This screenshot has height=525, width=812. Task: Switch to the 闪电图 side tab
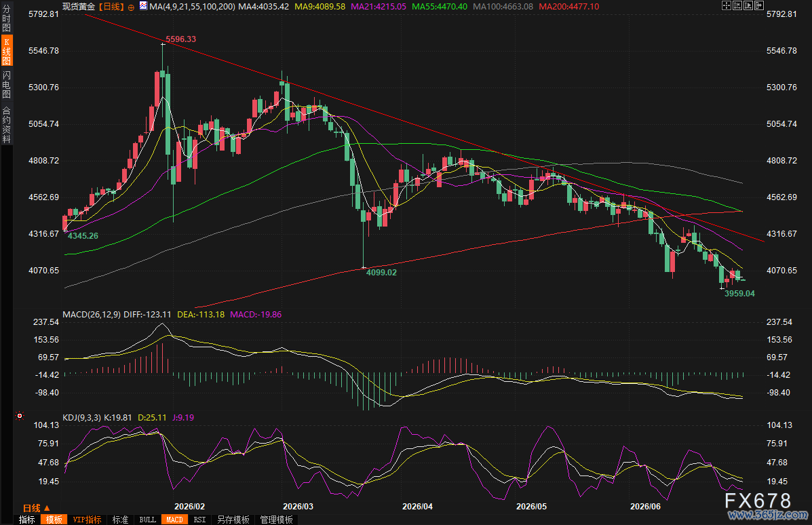click(x=6, y=84)
